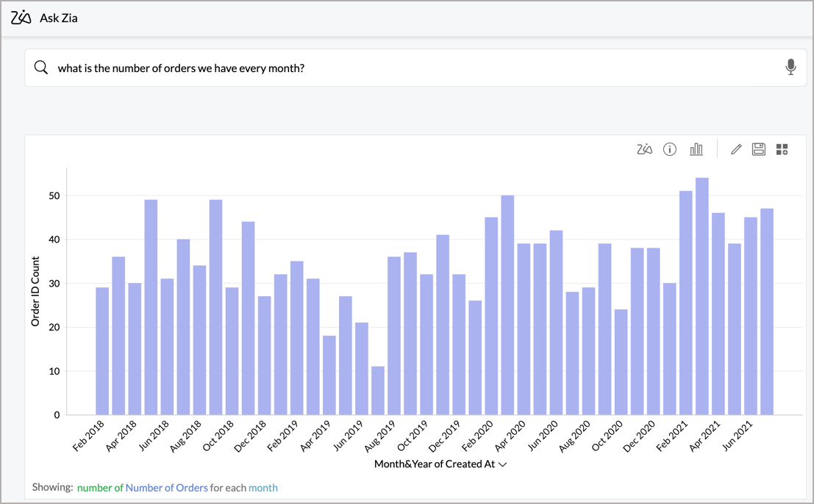Image resolution: width=814 pixels, height=504 pixels.
Task: Click 'Number of Orders' link in Showing text
Action: (x=166, y=487)
